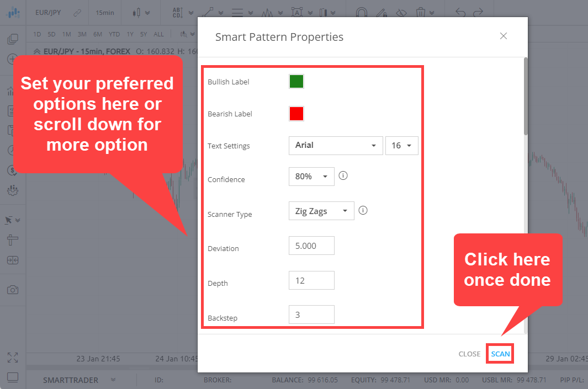
Task: Hide all drawings with the eye icon
Action: [x=401, y=12]
